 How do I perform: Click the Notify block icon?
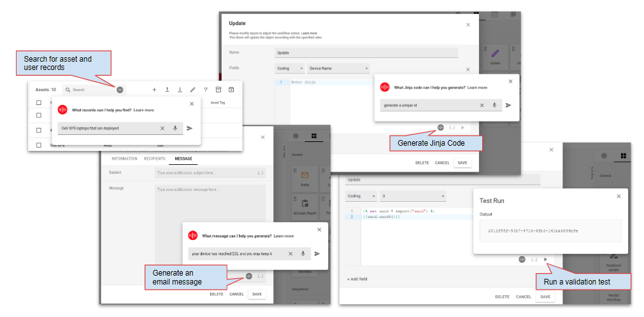click(304, 175)
